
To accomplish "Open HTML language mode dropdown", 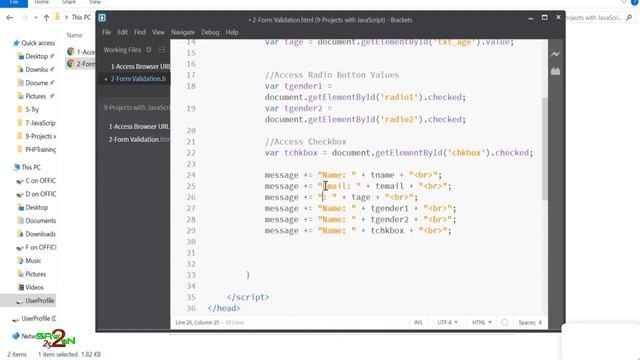I will [x=482, y=322].
